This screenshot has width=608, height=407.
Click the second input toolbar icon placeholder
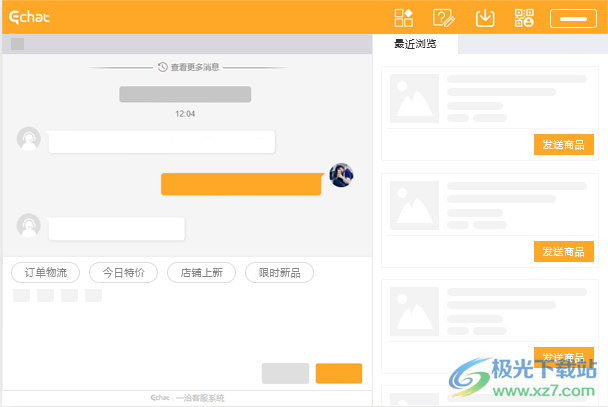(x=45, y=295)
